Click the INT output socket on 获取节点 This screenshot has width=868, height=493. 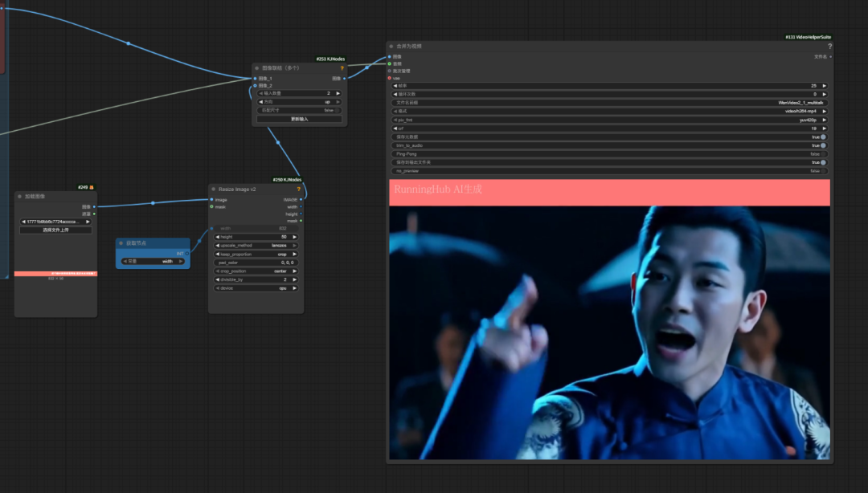187,254
